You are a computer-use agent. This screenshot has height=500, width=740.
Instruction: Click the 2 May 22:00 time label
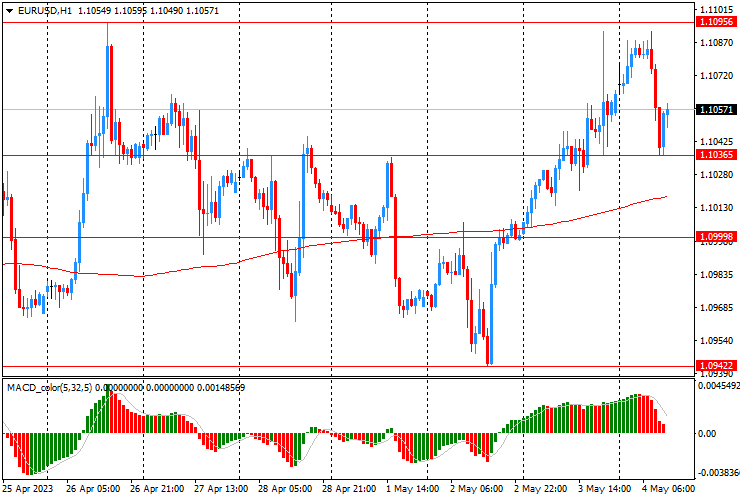point(541,489)
